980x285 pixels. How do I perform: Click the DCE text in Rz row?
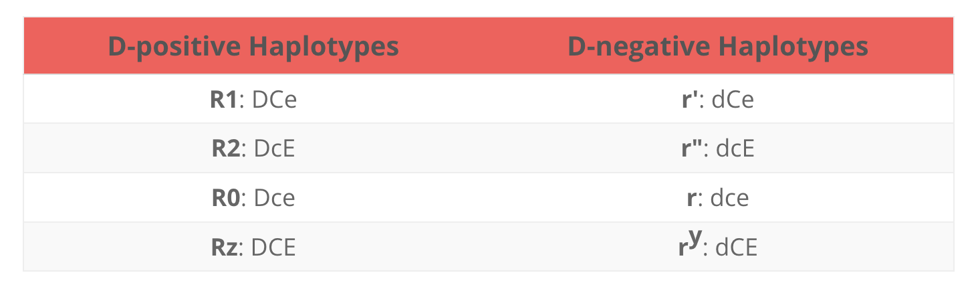(x=273, y=248)
